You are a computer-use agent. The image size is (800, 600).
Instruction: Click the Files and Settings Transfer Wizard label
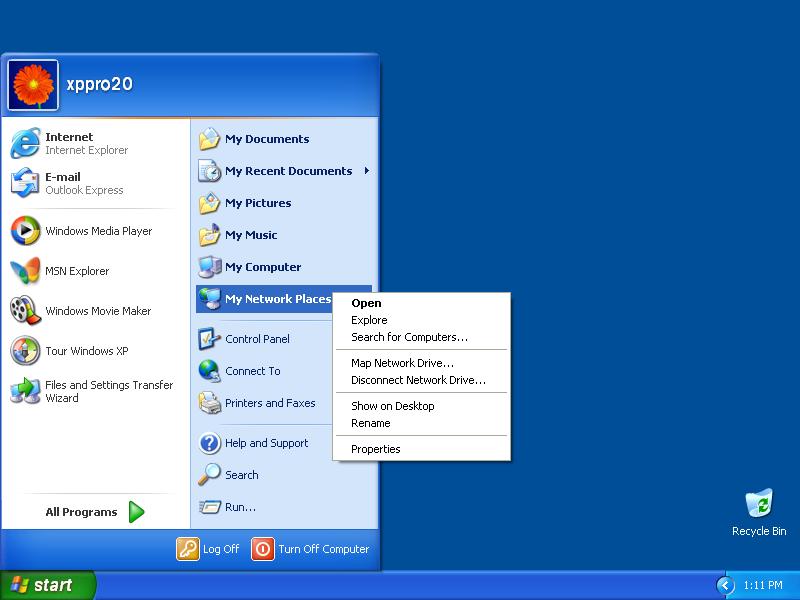coord(109,391)
